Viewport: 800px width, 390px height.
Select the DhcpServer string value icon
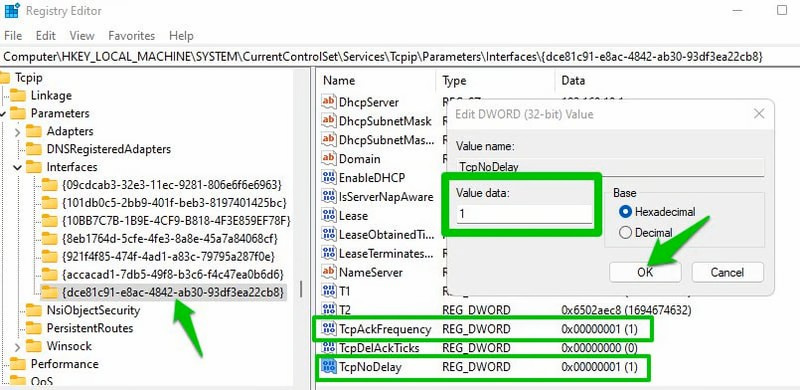(x=328, y=102)
